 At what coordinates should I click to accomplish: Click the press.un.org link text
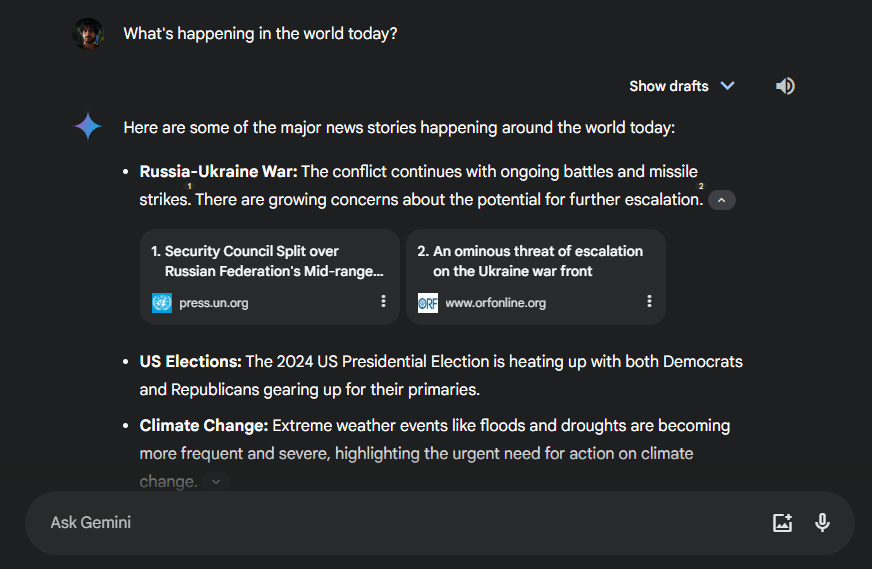[214, 303]
